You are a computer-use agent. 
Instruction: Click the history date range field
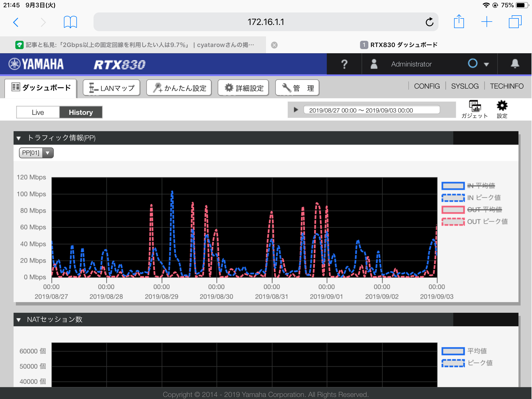pos(371,110)
